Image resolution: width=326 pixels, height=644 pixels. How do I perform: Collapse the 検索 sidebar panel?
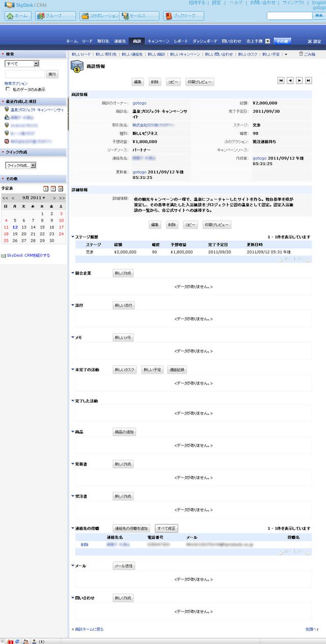click(x=3, y=54)
